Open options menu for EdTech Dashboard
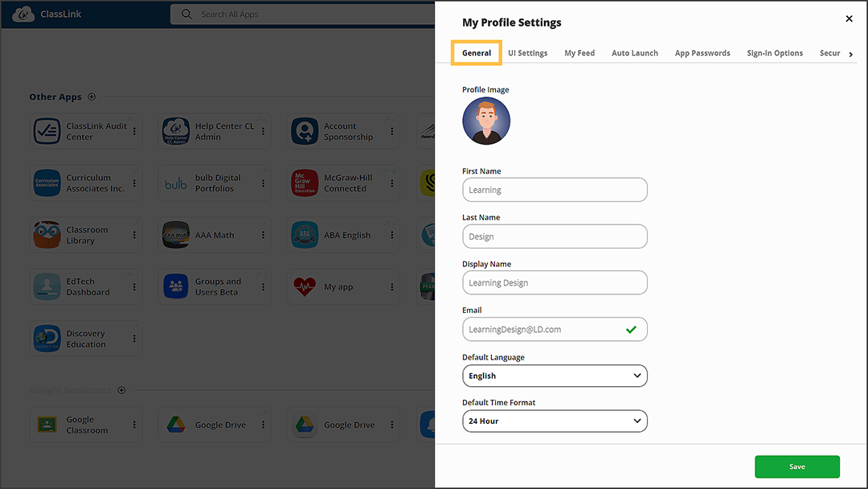 click(x=134, y=287)
